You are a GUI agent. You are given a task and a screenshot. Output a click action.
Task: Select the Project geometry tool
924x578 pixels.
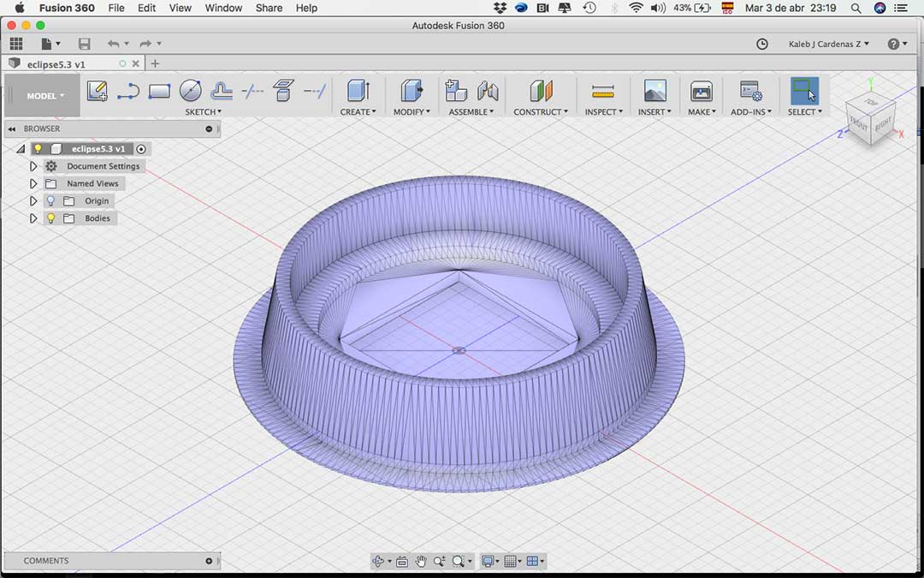tap(283, 91)
